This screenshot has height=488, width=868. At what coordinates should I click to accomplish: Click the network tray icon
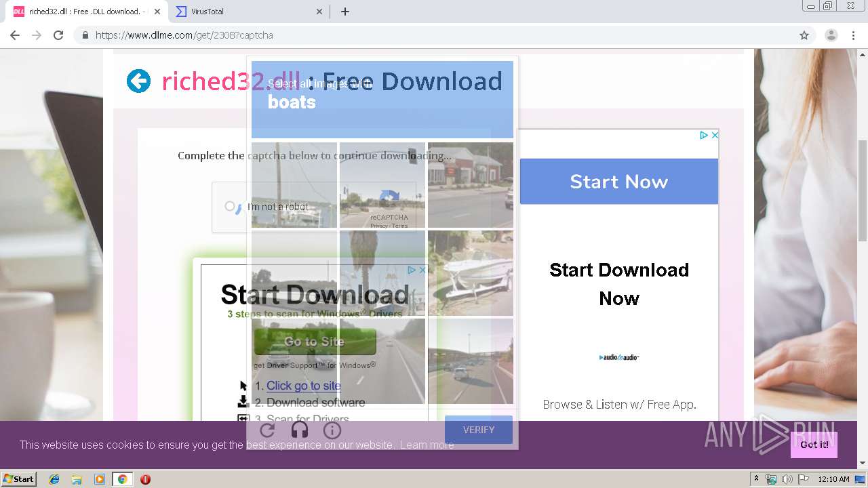771,479
